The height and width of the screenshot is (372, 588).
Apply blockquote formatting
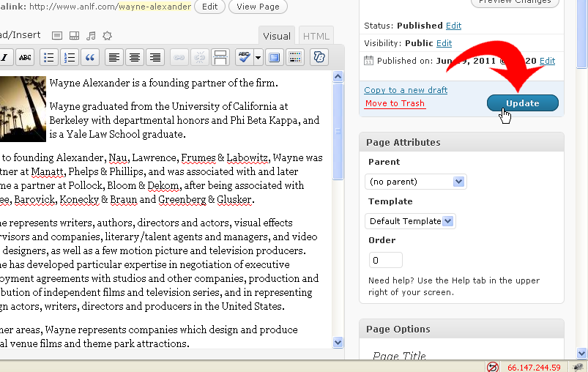90,57
